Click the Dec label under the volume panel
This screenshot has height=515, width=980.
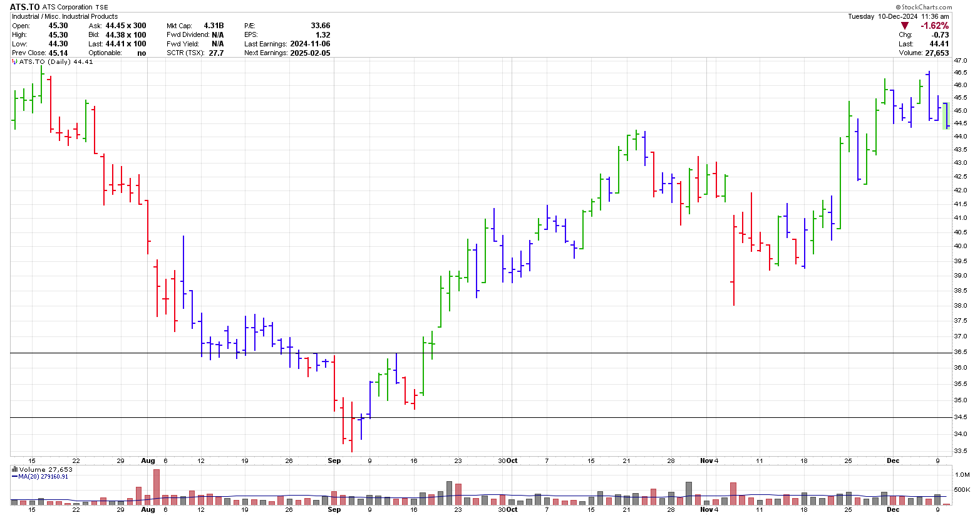(x=893, y=509)
